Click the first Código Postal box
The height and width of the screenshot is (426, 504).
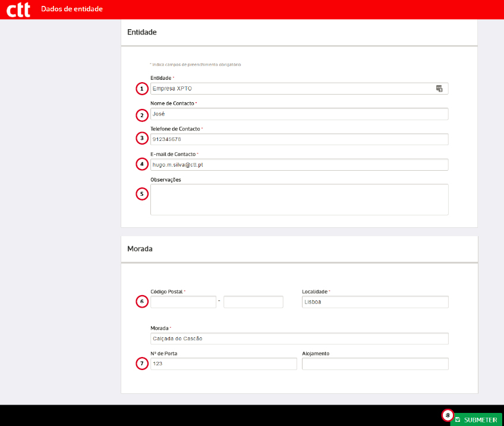coord(183,302)
